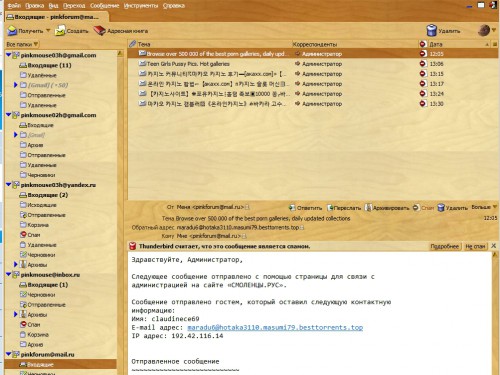Open the Инструменты menu
The height and width of the screenshot is (375, 500).
pos(141,6)
